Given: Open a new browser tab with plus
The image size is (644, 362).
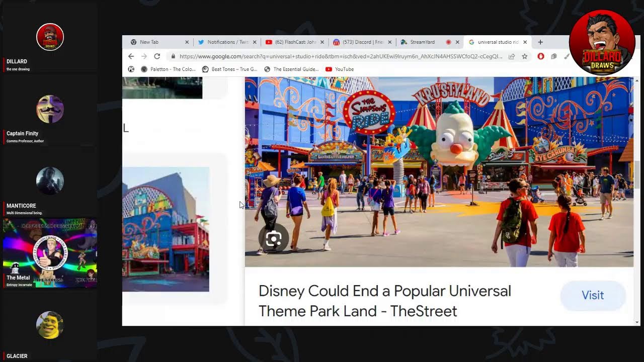Looking at the screenshot, I should (x=540, y=42).
